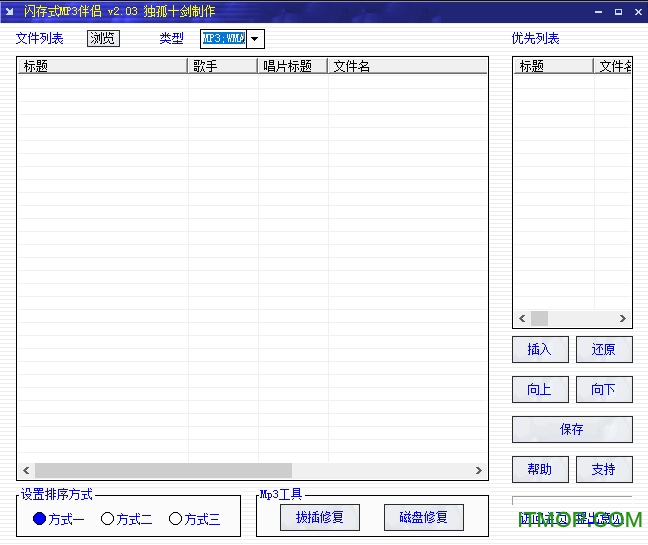648x545 pixels.
Task: Click the title bar application icon
Action: [x=10, y=11]
